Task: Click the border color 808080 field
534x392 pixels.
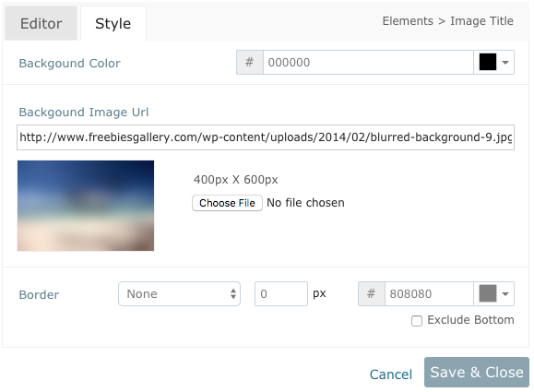Action: coord(429,293)
